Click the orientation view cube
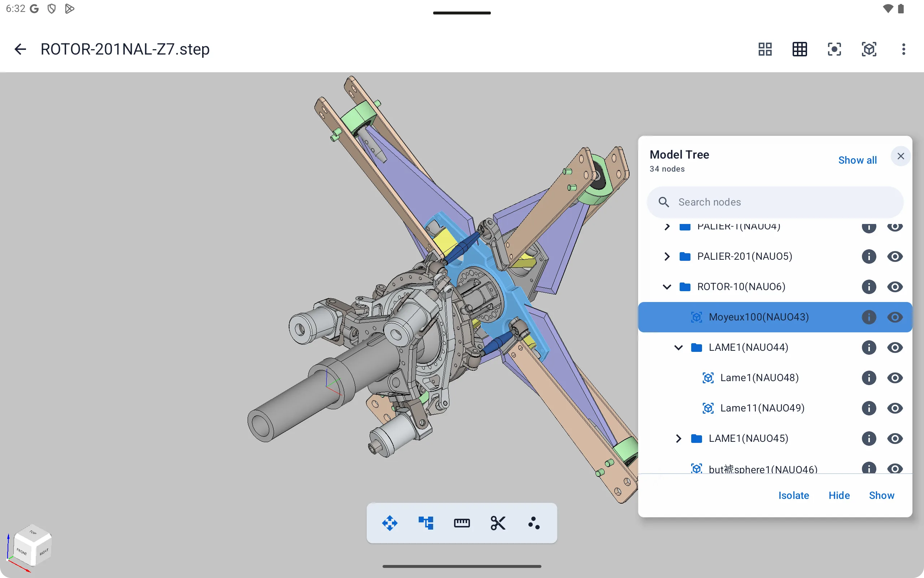The image size is (924, 578). (32, 545)
